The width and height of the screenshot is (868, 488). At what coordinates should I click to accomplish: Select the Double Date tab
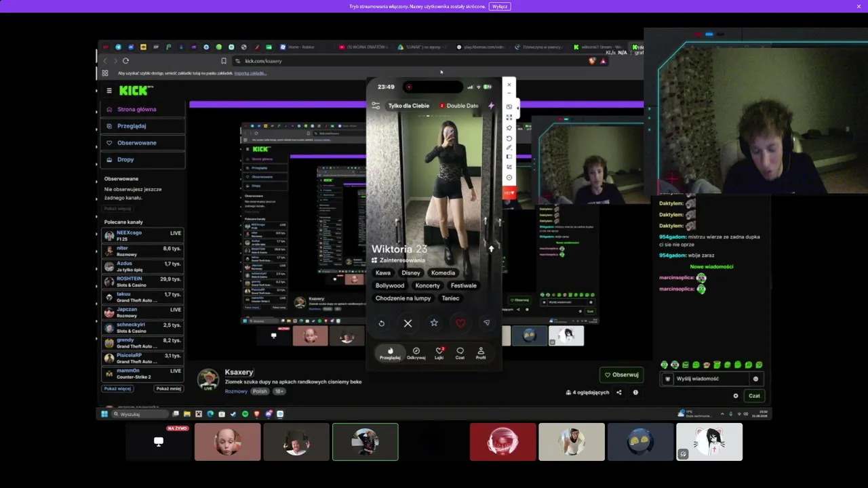click(x=459, y=106)
